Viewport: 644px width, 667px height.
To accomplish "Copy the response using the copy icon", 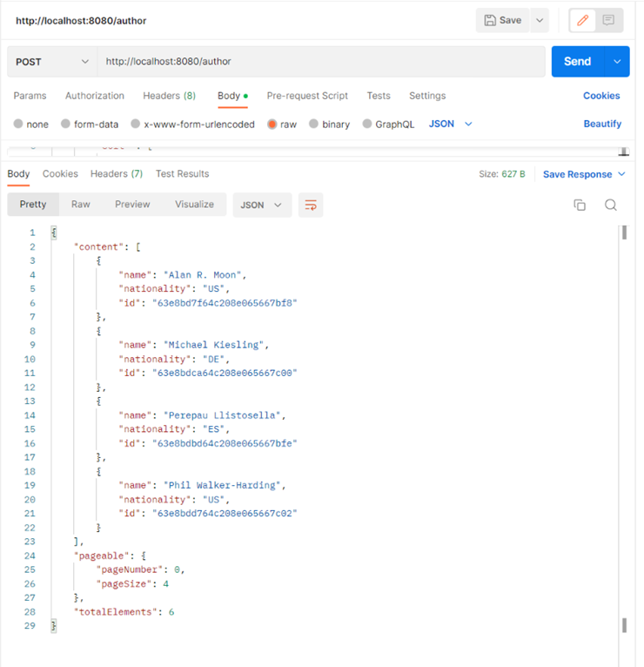I will (580, 205).
